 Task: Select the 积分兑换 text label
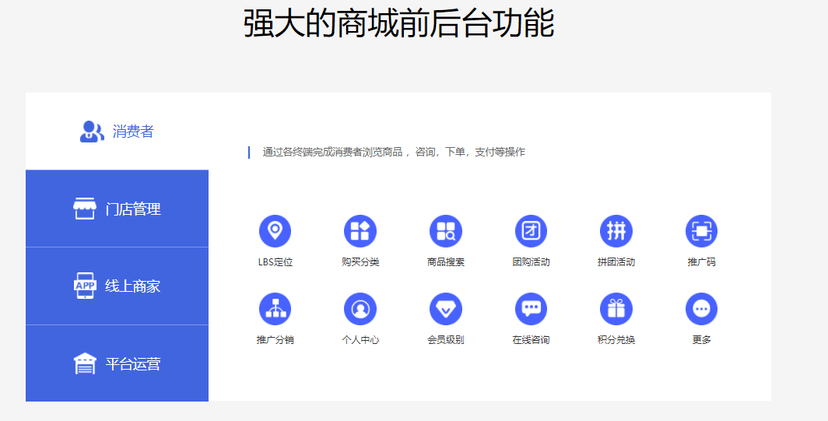[616, 340]
